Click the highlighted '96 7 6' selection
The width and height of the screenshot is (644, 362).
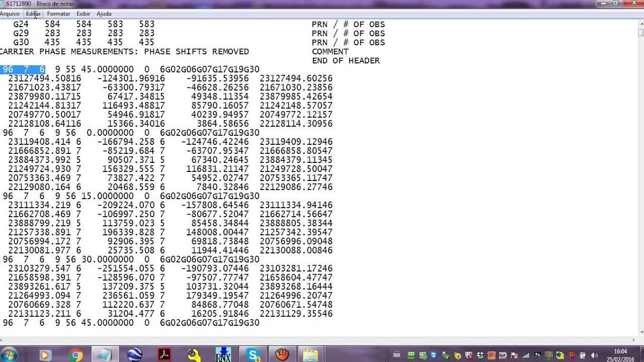(24, 69)
